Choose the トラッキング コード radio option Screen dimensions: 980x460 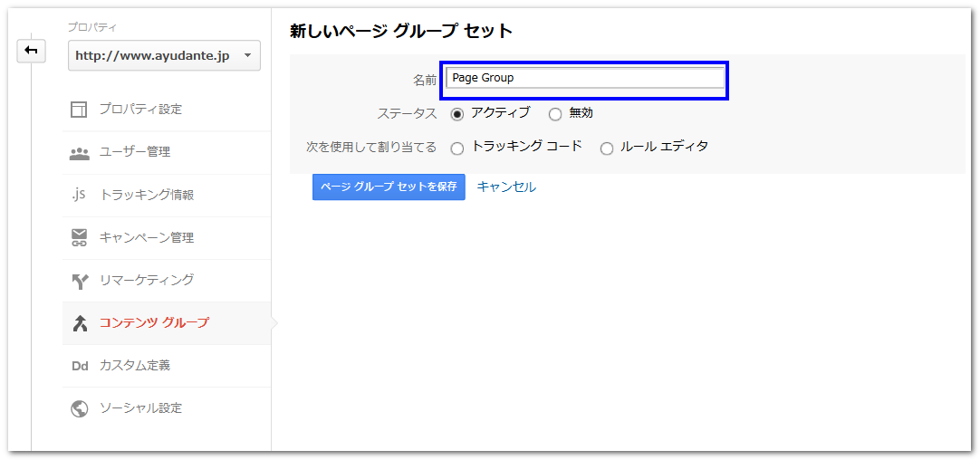457,148
